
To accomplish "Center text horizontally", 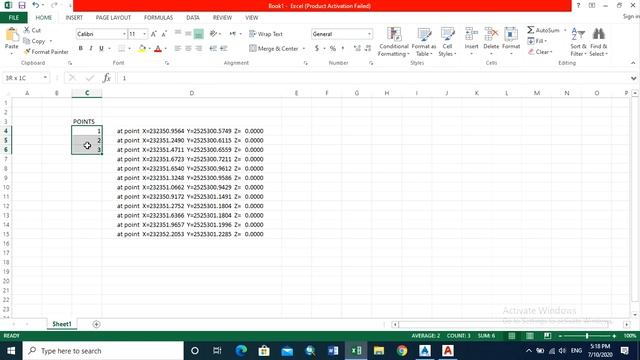I will [188, 49].
